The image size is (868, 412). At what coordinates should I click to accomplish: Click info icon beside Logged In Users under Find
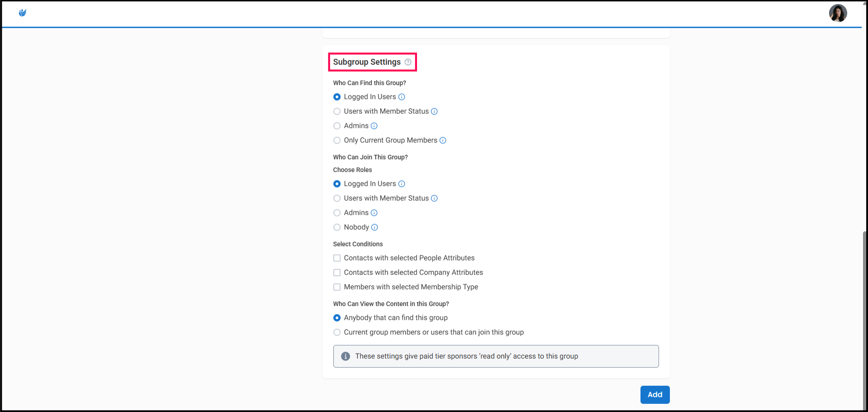(402, 97)
